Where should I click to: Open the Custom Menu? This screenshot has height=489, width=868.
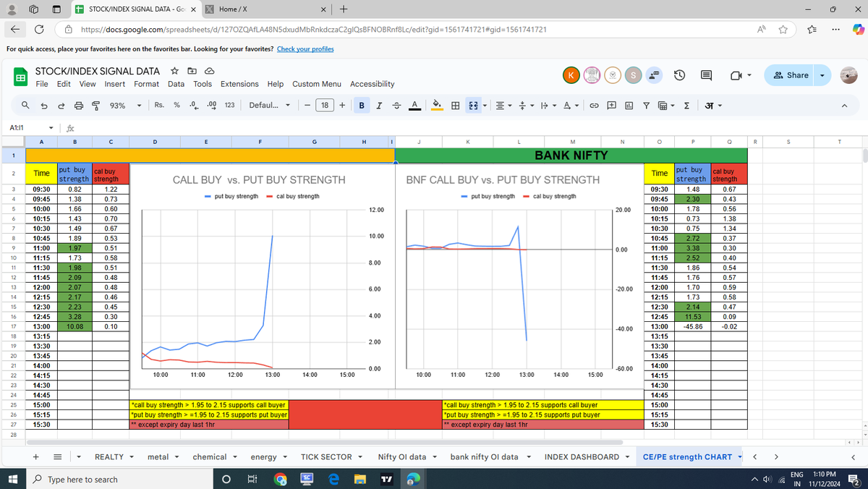[x=317, y=84]
